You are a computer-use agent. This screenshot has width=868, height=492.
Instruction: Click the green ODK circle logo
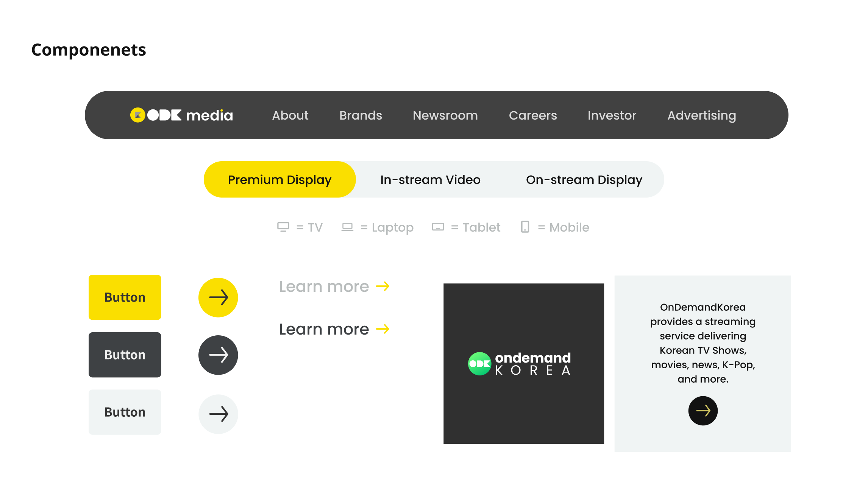(480, 364)
